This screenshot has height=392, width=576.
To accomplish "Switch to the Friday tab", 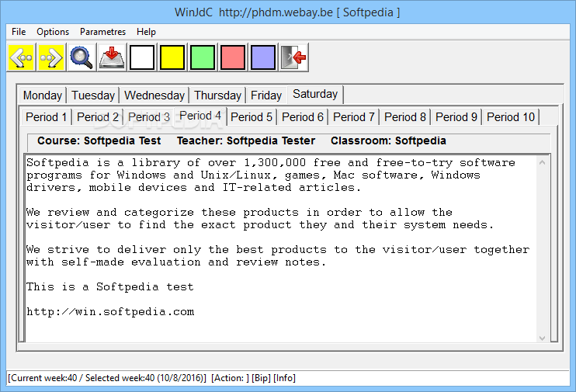I will [x=266, y=95].
